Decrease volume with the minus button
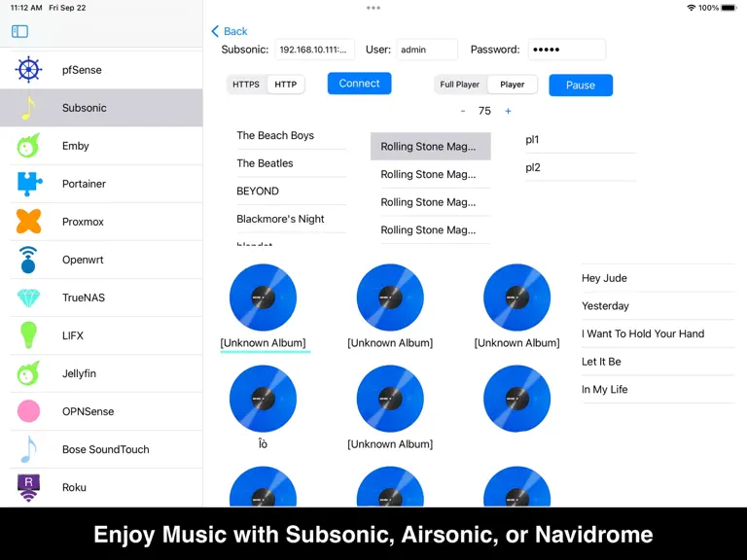 [463, 111]
